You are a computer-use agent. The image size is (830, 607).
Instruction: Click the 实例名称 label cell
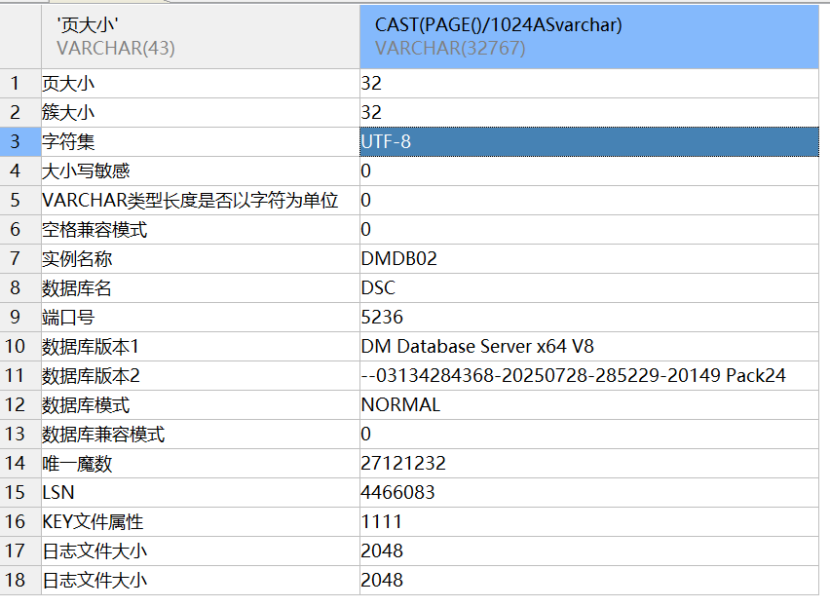(201, 258)
